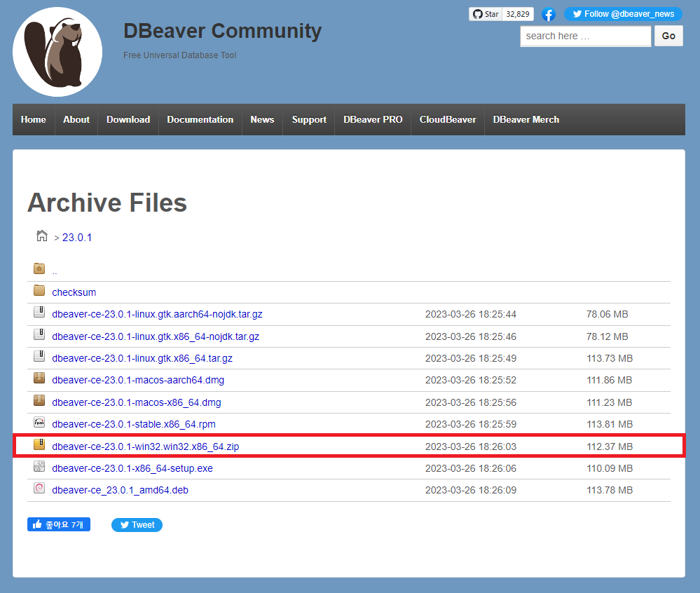The image size is (700, 593).
Task: Download dbeaver-ce-23.0.1-win32.win32.x86_64.zip
Action: click(145, 447)
